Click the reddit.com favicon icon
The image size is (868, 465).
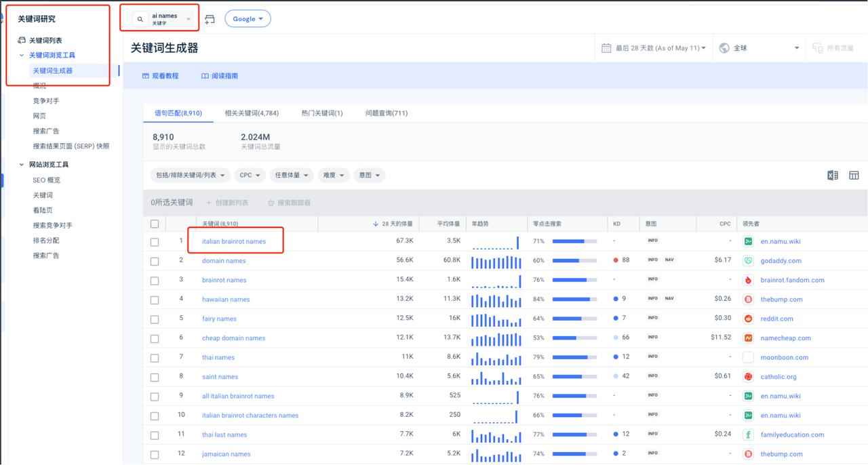click(x=748, y=319)
